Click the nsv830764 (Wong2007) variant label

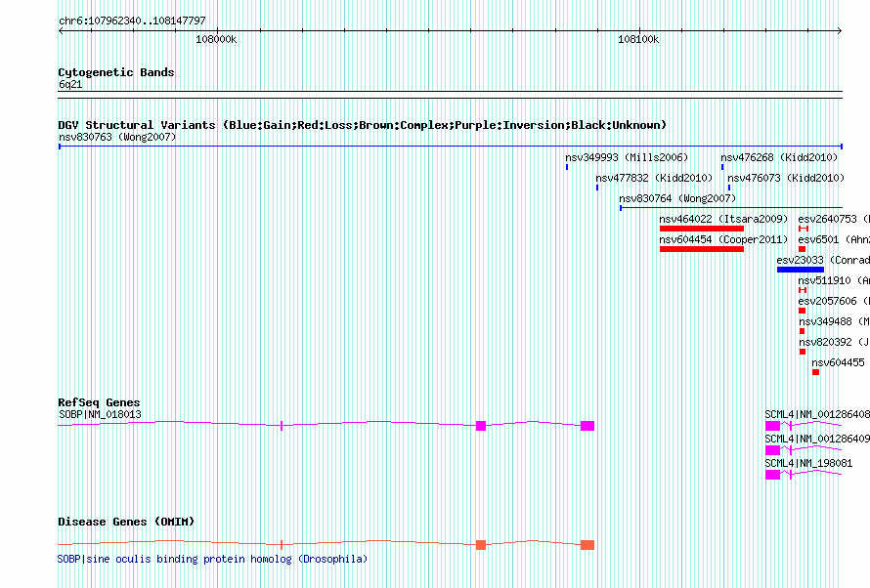coord(677,198)
